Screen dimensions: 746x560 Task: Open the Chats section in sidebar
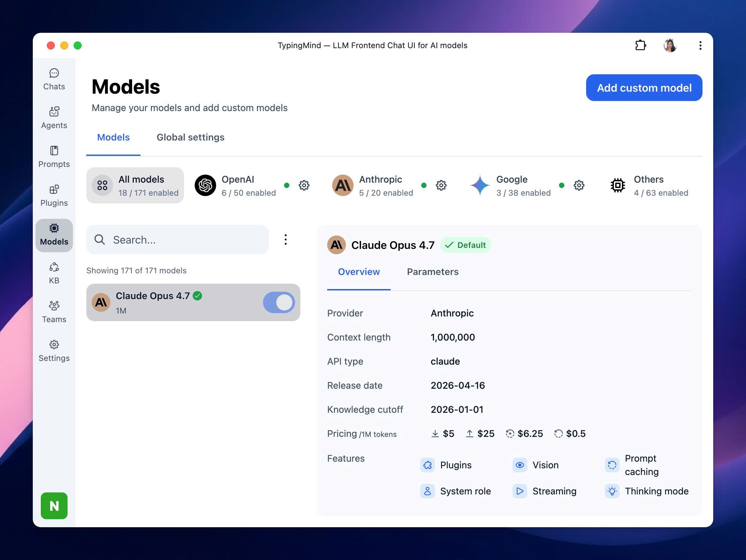tap(54, 79)
